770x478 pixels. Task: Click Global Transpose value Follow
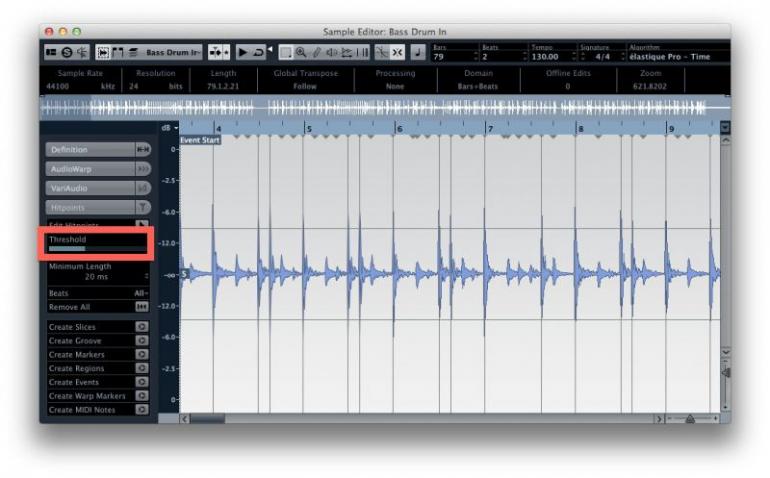tap(305, 86)
